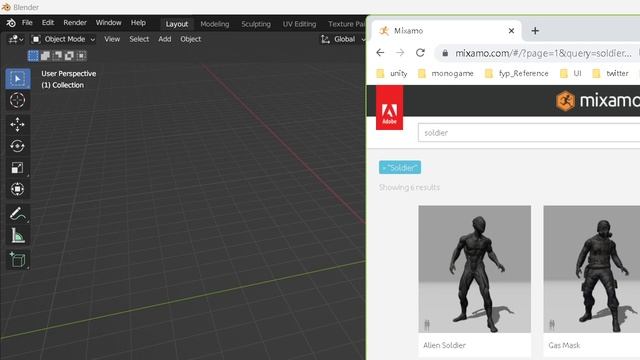The width and height of the screenshot is (640, 360).
Task: Open Blender File menu
Action: (x=27, y=23)
